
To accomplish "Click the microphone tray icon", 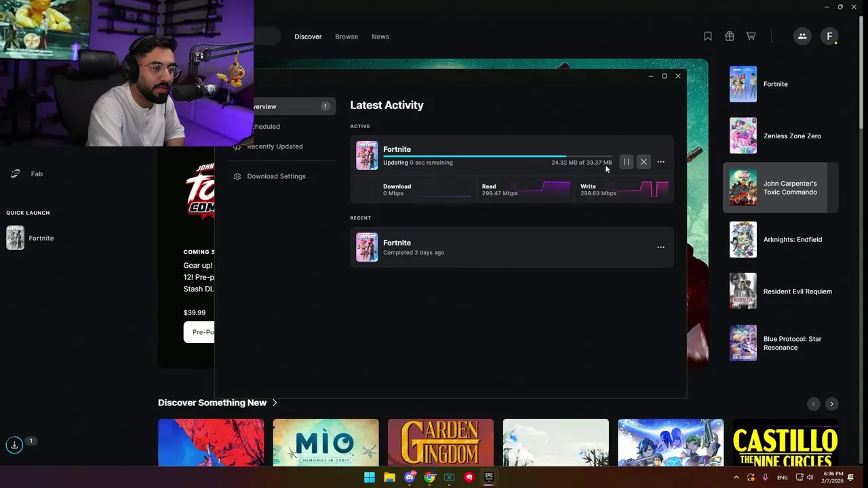I will pyautogui.click(x=766, y=478).
